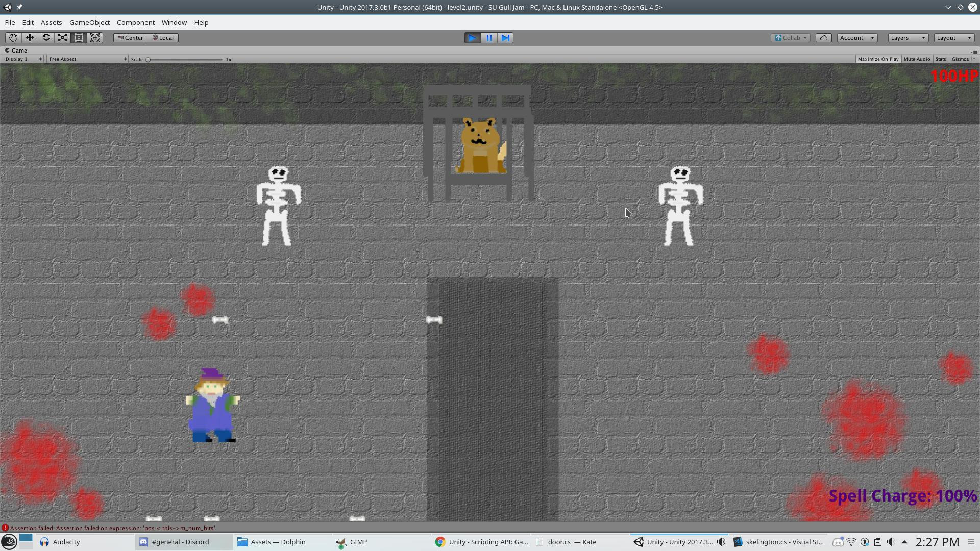
Task: Select the Rotate tool
Action: (x=46, y=38)
